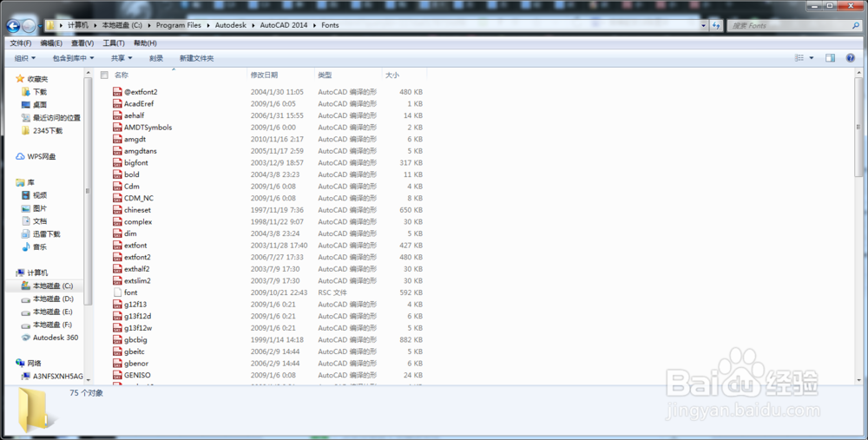Open 2345下载 folder in sidebar
Image resolution: width=868 pixels, height=440 pixels.
pos(42,131)
